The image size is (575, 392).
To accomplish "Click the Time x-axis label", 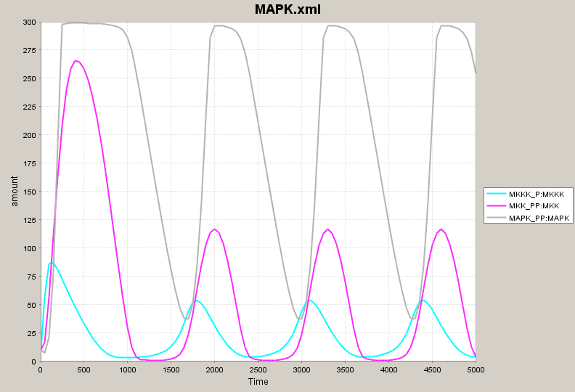I will [258, 382].
